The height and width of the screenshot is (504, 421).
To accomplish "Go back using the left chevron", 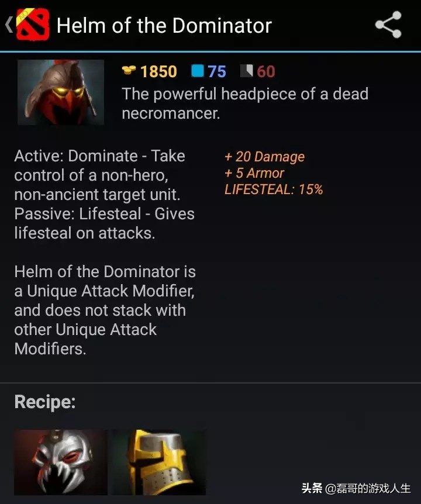I will click(x=9, y=25).
